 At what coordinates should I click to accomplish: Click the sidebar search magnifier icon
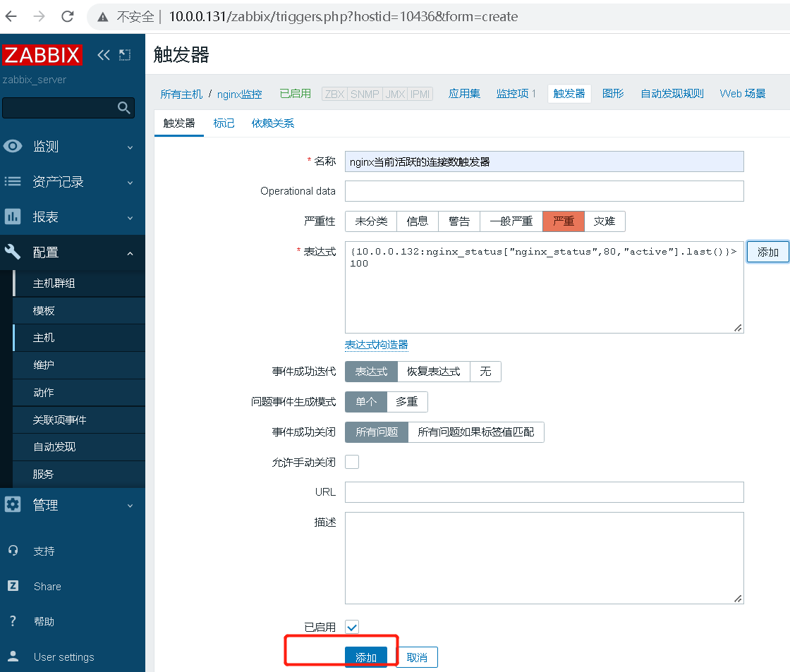pos(123,107)
